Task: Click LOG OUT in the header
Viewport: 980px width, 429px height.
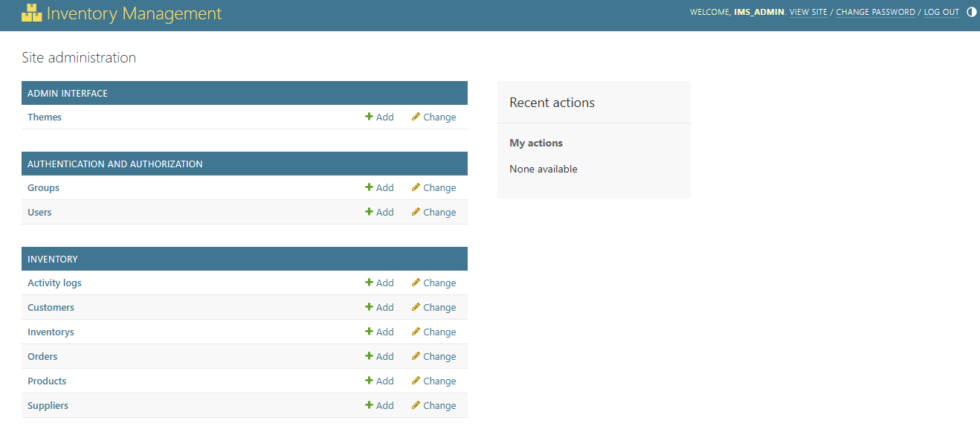Action: tap(941, 12)
